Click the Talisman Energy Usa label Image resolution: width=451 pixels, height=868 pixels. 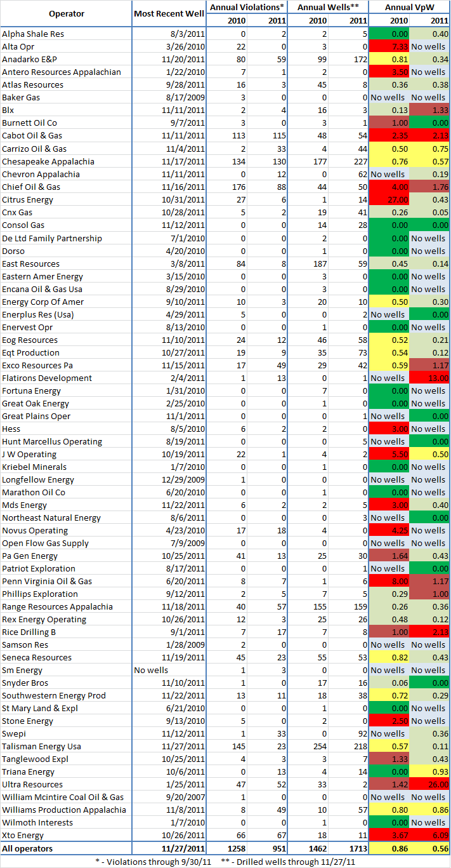(x=41, y=746)
